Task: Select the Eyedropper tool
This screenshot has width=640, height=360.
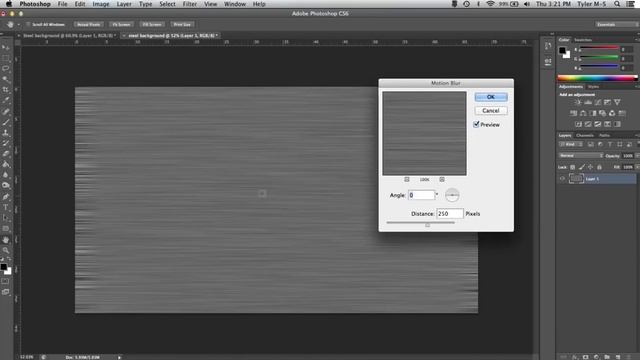Action: [6, 100]
